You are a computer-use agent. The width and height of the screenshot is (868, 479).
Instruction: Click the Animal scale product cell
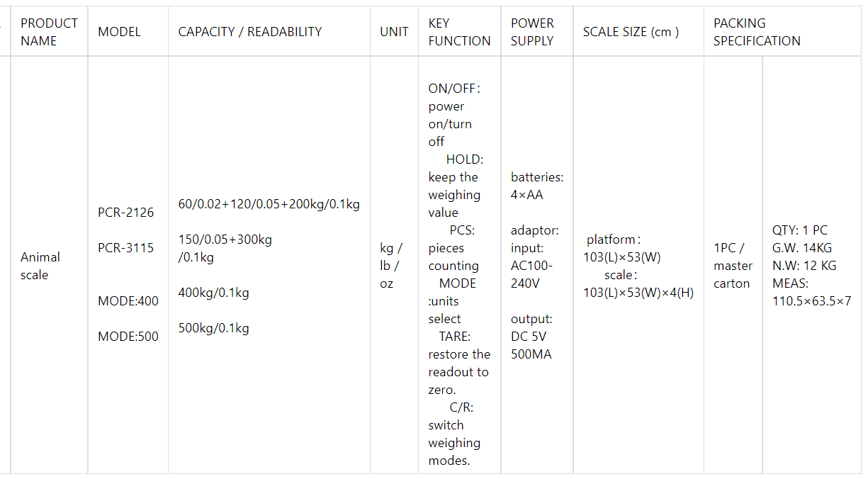(40, 266)
